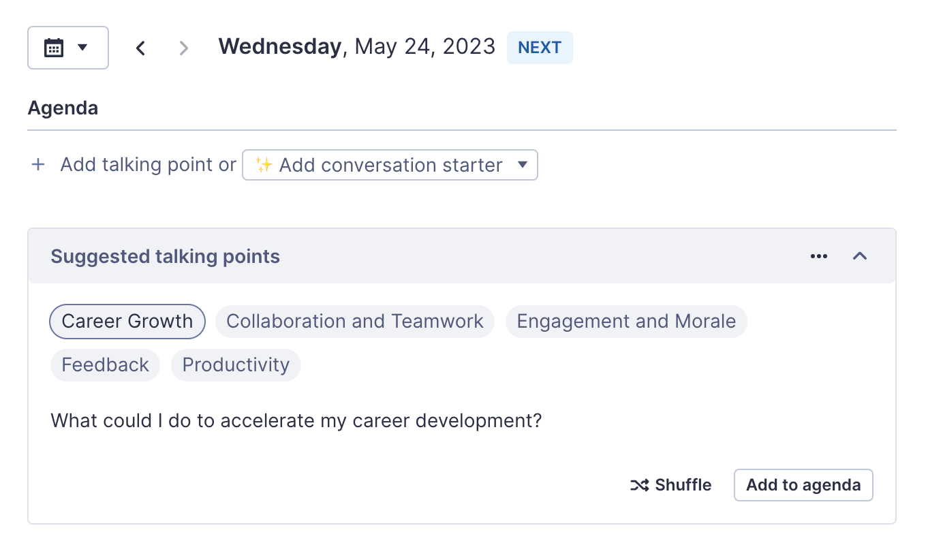
Task: Open the Add conversation starter dropdown
Action: click(x=390, y=165)
